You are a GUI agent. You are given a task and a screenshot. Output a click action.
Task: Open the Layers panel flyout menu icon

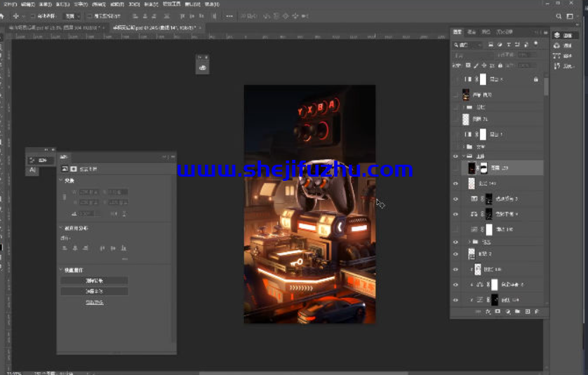point(545,32)
